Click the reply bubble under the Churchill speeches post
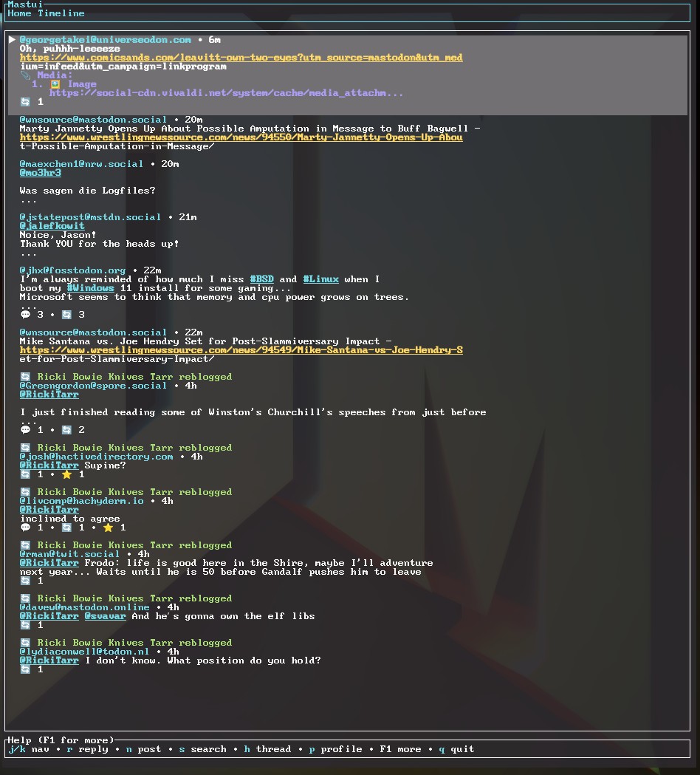700x775 pixels. (26, 430)
